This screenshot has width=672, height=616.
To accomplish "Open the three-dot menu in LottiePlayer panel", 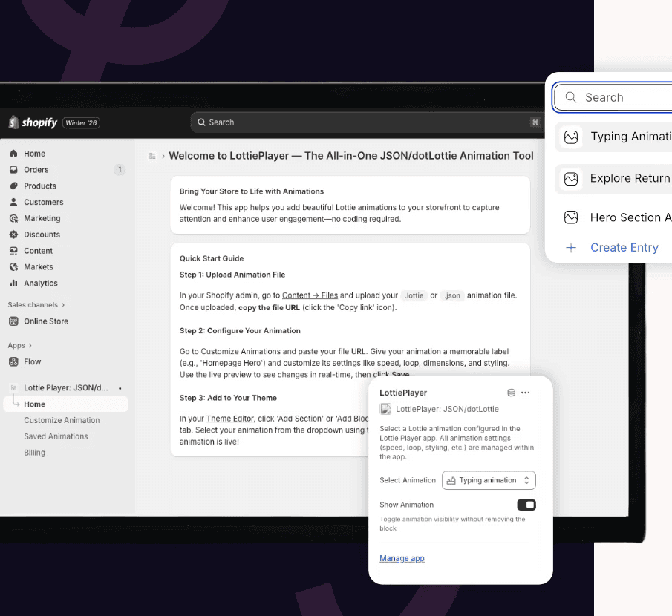I will (x=526, y=393).
